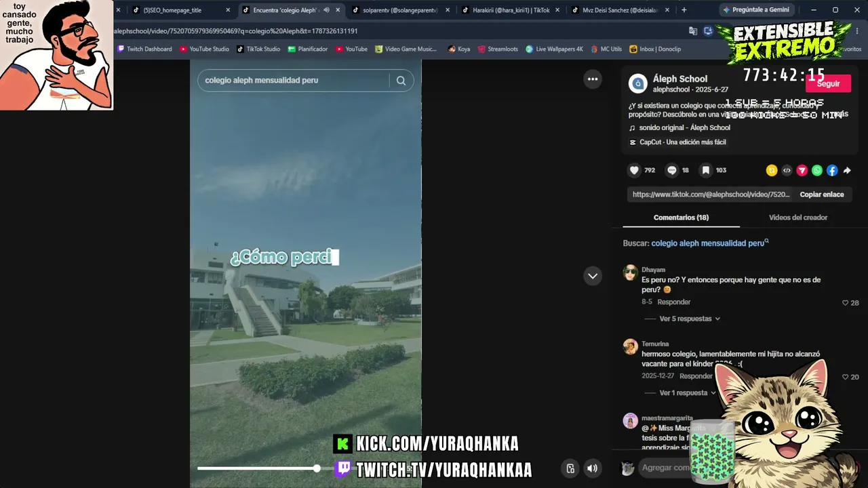This screenshot has height=488, width=868.
Task: Open CapCut 'Una edición más fácil' link
Action: (683, 142)
